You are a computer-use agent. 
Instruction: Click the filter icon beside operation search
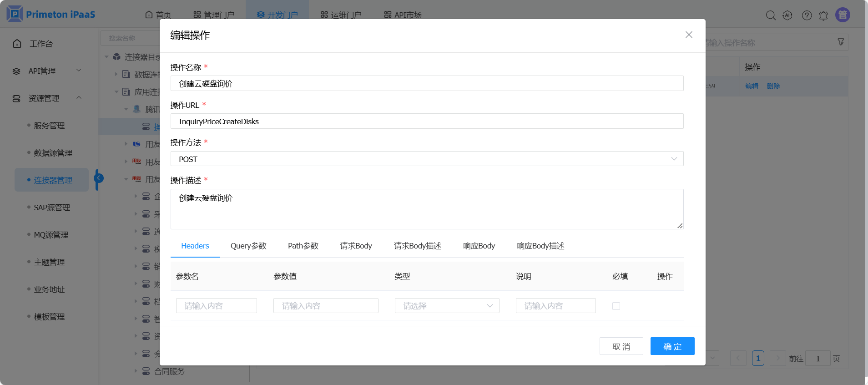[841, 42]
